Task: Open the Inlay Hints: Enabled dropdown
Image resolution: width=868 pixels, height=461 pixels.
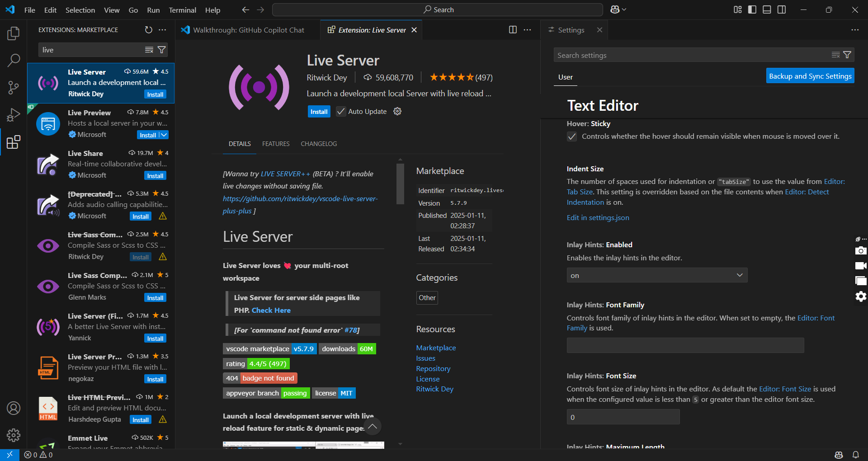Action: [x=657, y=275]
